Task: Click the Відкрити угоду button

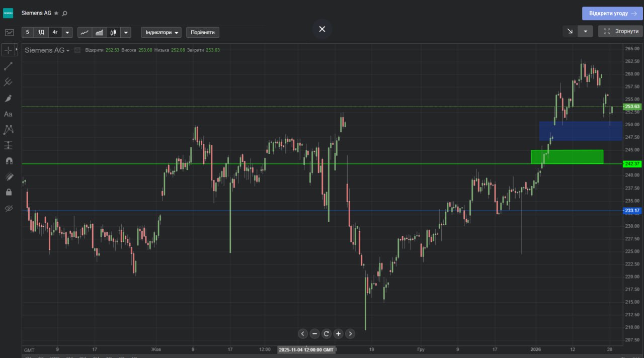Action: pos(612,14)
